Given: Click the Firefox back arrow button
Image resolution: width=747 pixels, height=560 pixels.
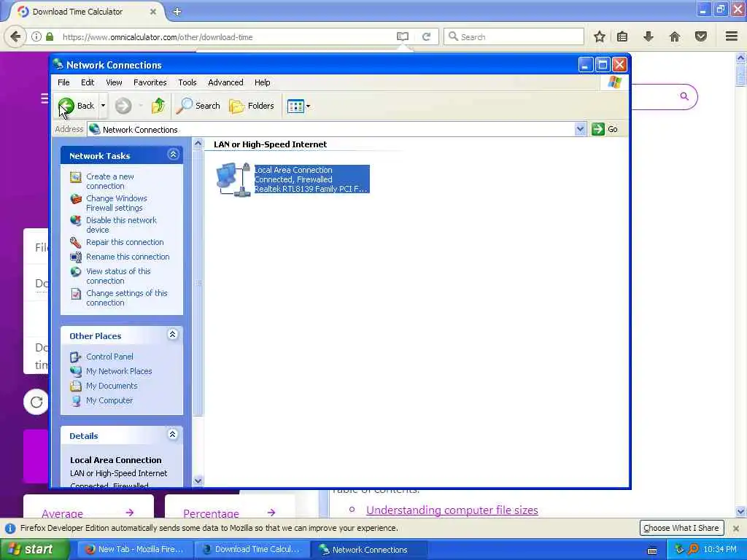Looking at the screenshot, I should click(x=15, y=36).
